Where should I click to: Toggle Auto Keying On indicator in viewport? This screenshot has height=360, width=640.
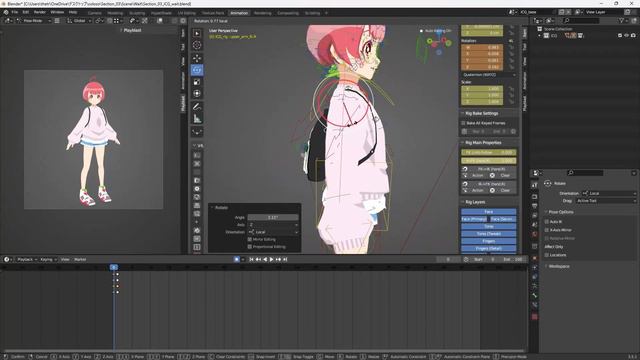(436, 31)
